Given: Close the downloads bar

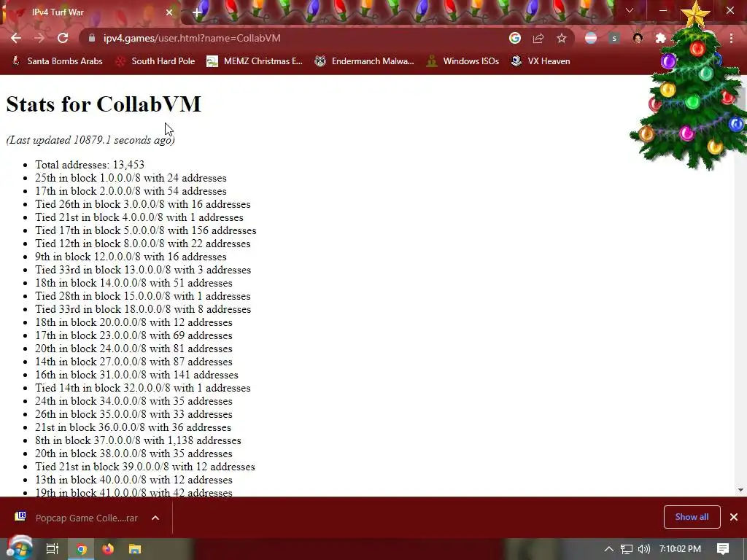Looking at the screenshot, I should tap(734, 517).
